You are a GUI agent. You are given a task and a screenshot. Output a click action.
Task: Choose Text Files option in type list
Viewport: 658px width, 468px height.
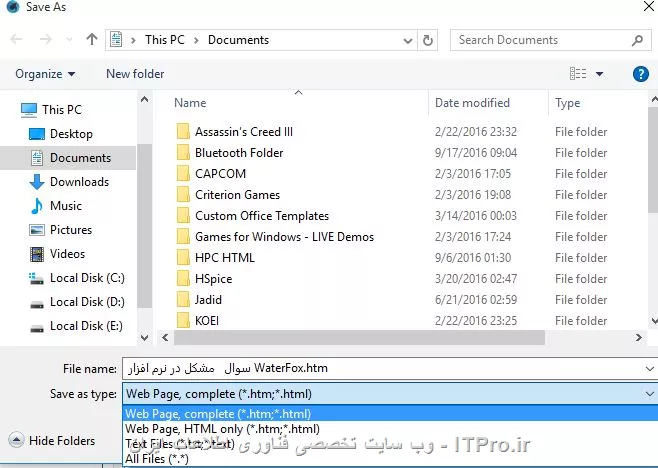tap(390, 444)
